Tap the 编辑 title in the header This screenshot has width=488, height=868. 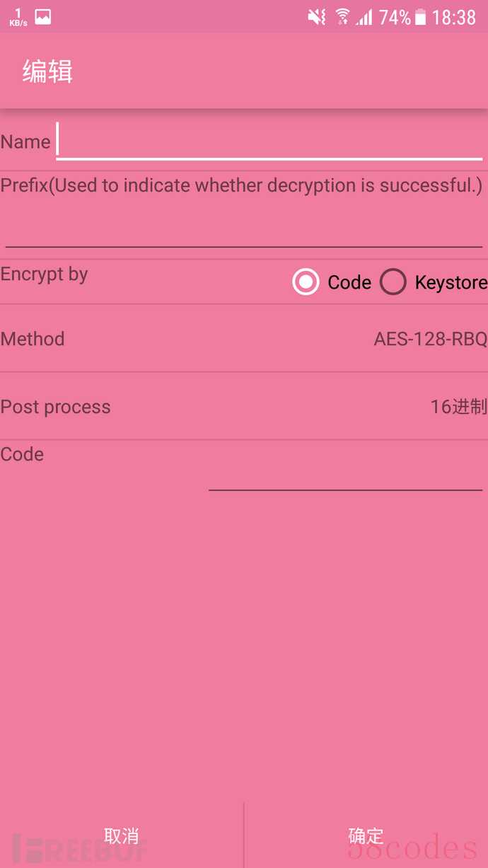(47, 71)
